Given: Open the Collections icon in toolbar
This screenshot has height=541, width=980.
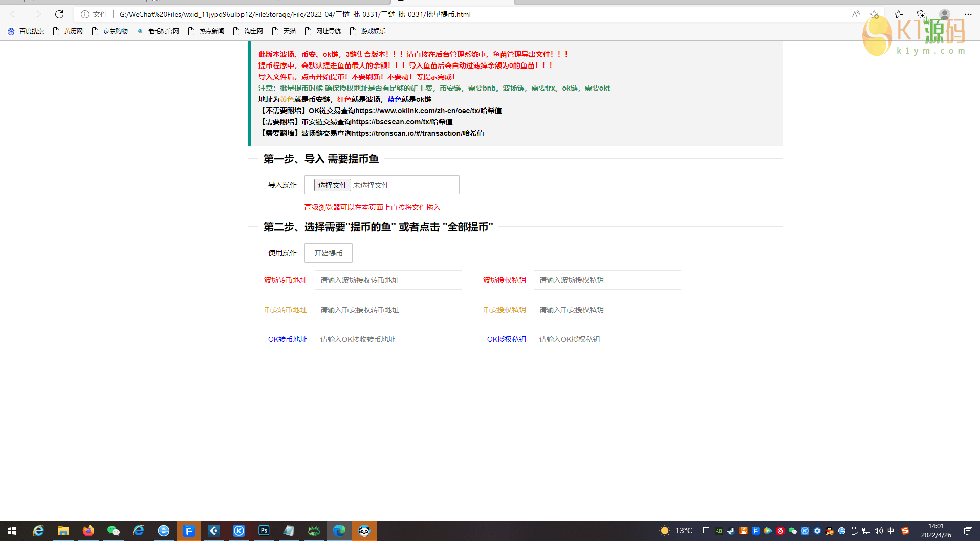Looking at the screenshot, I should click(921, 14).
